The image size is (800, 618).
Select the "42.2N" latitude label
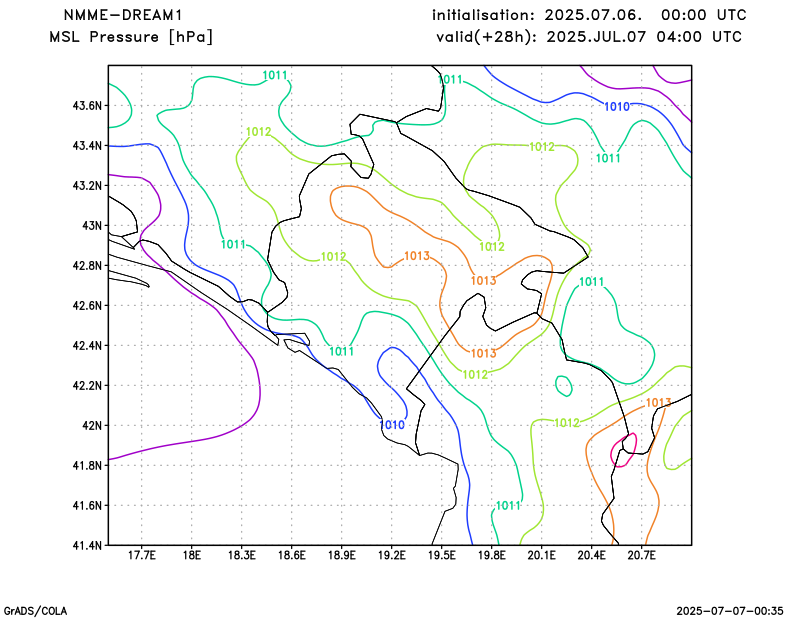(87, 386)
